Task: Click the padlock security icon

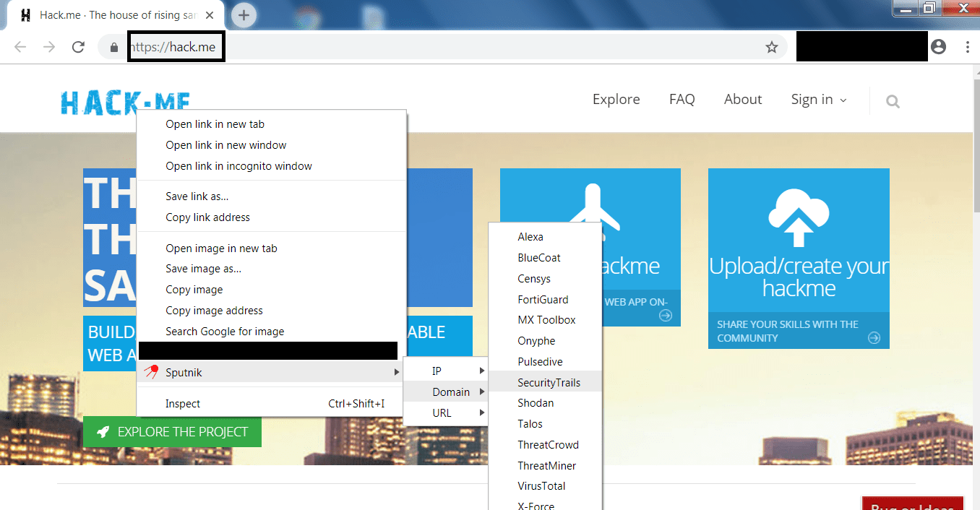Action: click(113, 46)
